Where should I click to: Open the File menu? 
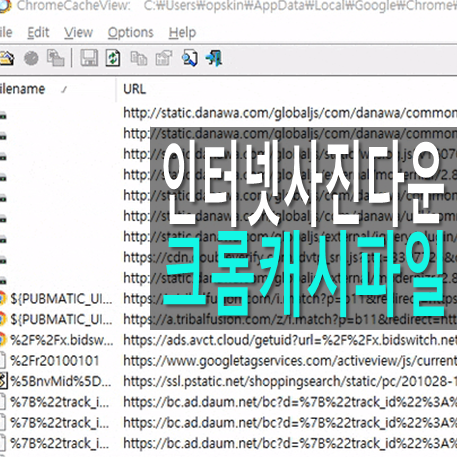click(6, 33)
